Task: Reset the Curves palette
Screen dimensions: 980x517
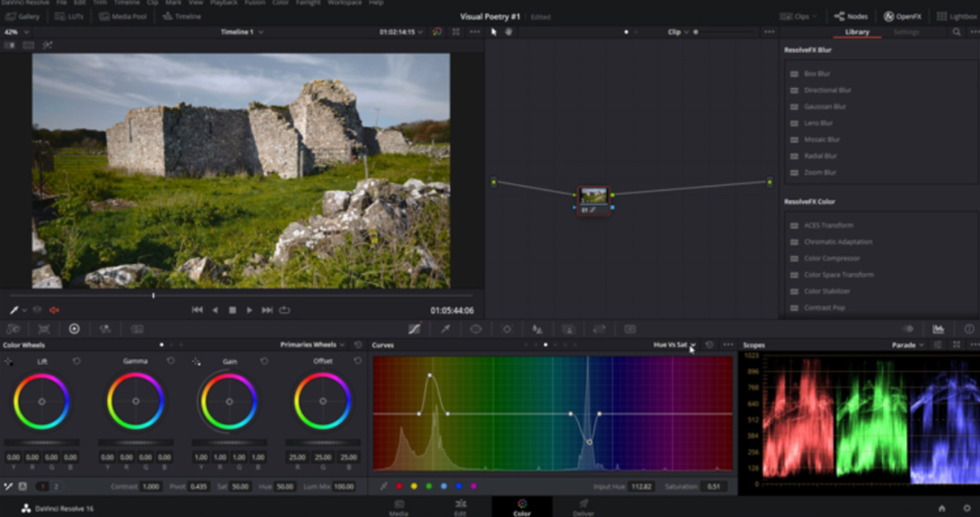Action: coord(709,345)
